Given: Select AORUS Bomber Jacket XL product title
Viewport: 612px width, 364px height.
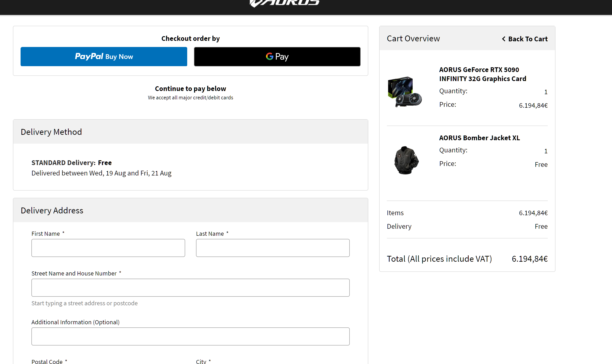Looking at the screenshot, I should (x=479, y=138).
